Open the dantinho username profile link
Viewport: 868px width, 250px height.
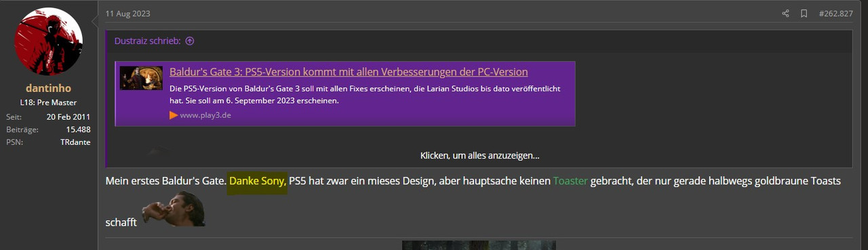[x=48, y=89]
